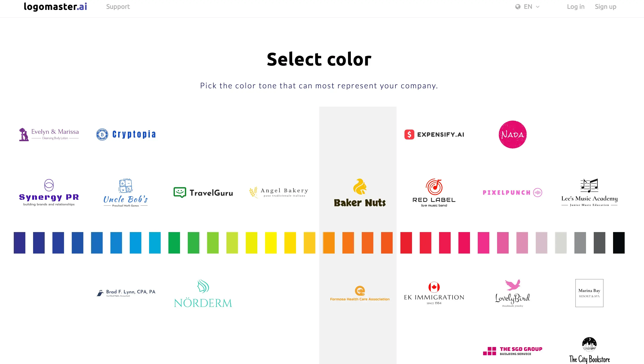The width and height of the screenshot is (644, 364).
Task: Open the Support page
Action: (x=118, y=7)
